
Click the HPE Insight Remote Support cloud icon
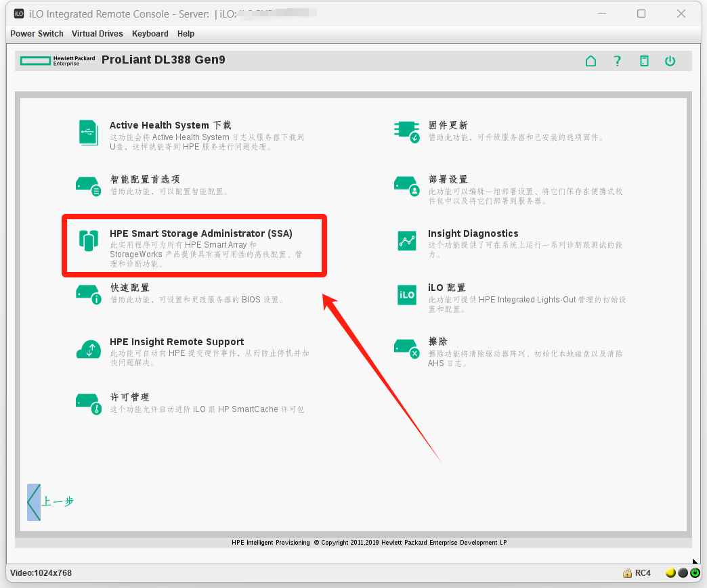pyautogui.click(x=89, y=349)
